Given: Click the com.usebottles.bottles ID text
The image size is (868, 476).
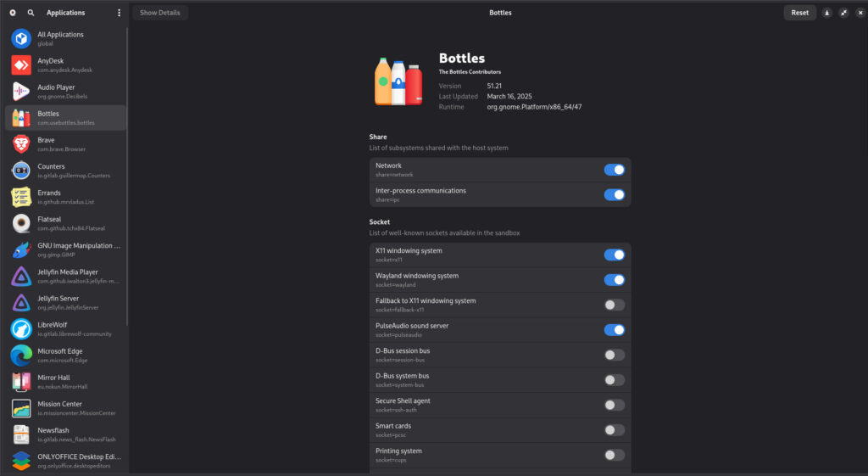Looking at the screenshot, I should pos(66,123).
